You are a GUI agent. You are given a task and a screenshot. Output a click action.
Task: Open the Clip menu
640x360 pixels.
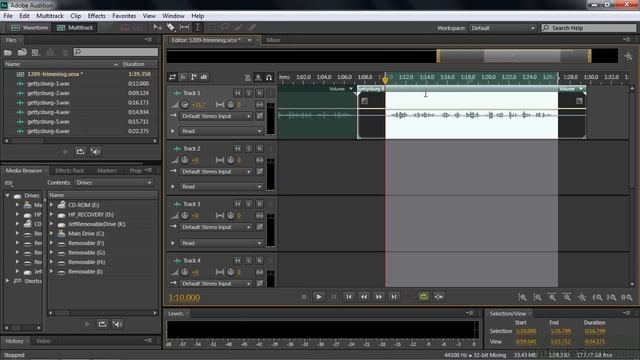[x=76, y=16]
